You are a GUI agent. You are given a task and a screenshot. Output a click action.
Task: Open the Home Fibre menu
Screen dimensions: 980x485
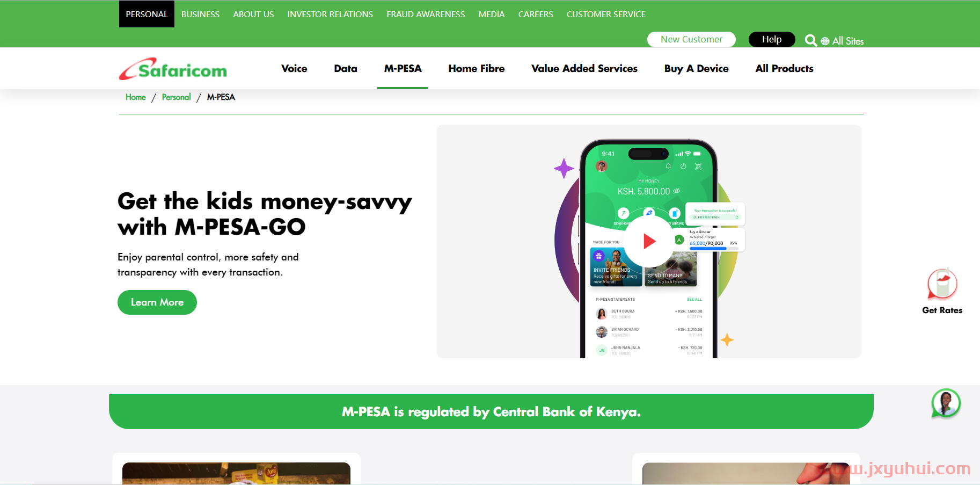[477, 68]
